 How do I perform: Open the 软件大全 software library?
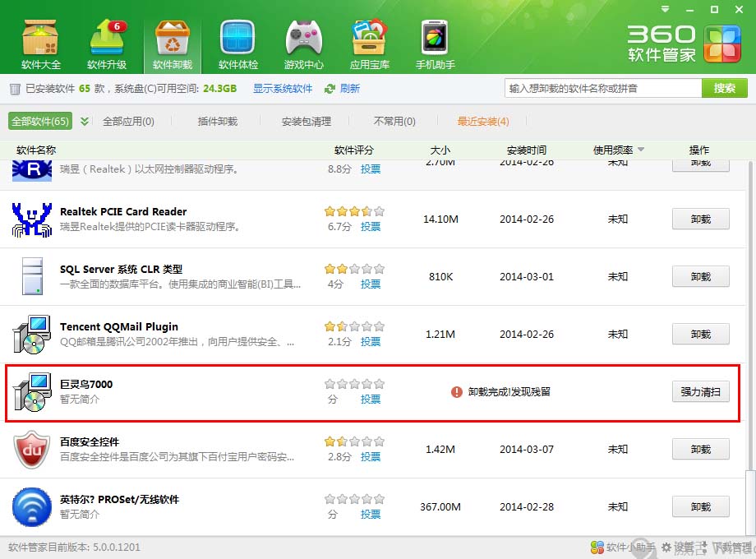click(x=40, y=44)
